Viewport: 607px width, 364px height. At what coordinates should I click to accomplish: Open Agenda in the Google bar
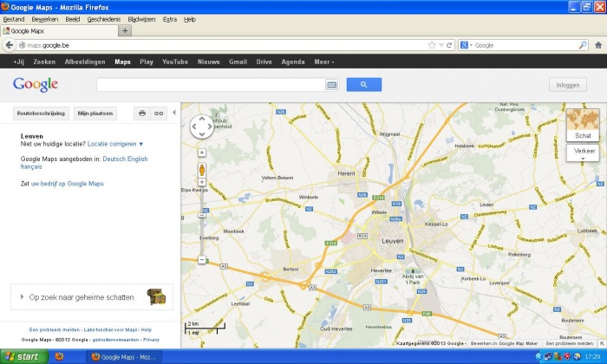293,62
